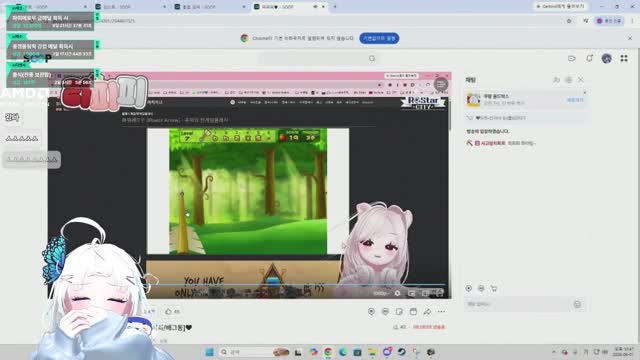Open a new browser tab with plus
This screenshot has width=640, height=360.
[335, 7]
